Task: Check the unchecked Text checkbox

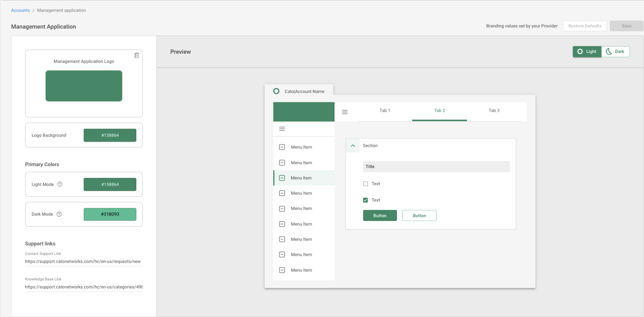Action: pos(366,183)
